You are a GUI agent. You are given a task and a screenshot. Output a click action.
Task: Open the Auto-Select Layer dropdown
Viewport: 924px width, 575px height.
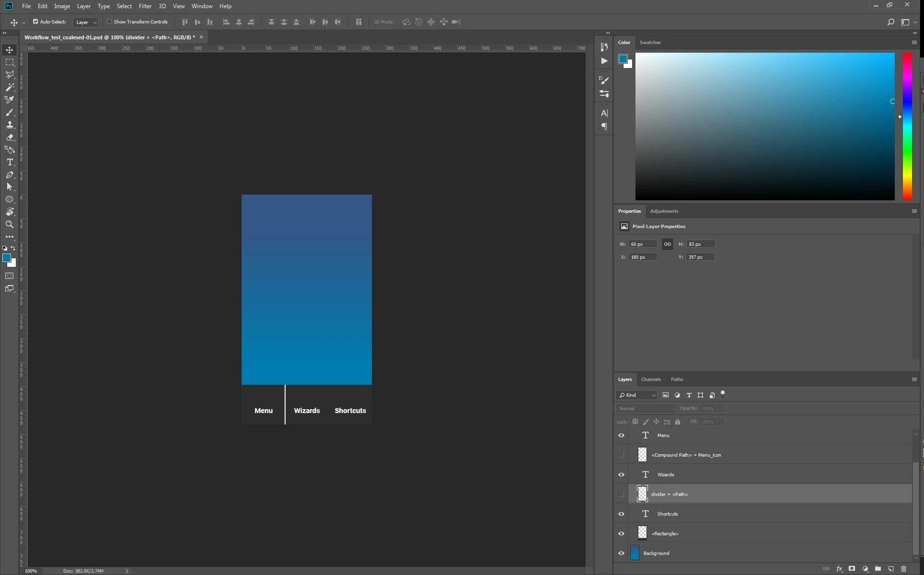(86, 22)
